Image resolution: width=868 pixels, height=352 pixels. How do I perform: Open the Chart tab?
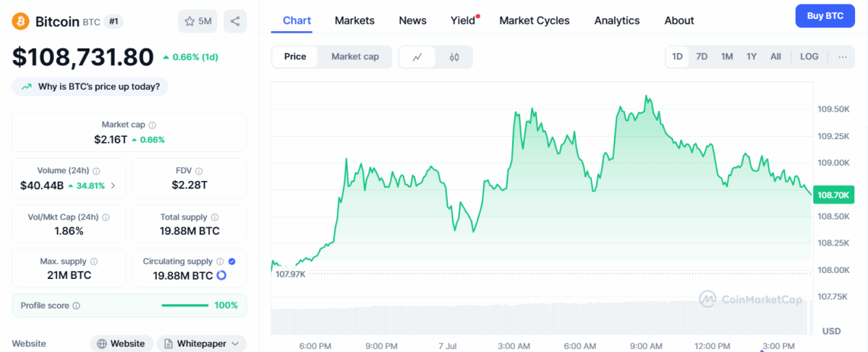[297, 20]
